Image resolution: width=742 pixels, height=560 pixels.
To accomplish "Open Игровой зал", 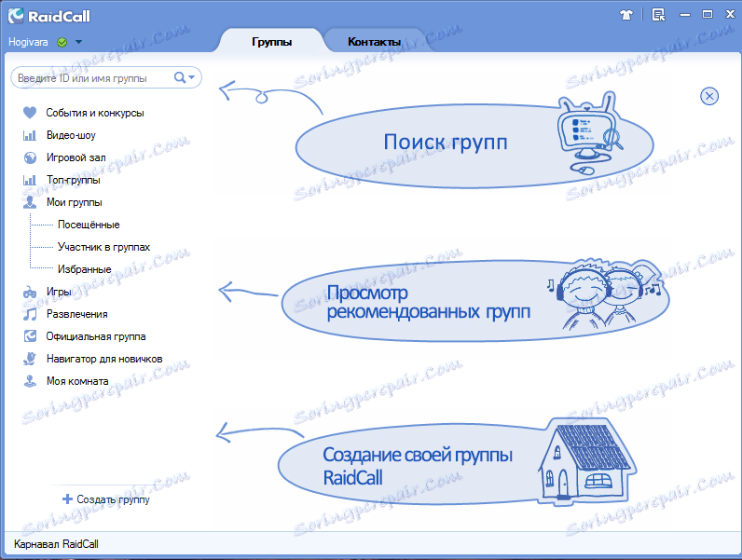I will [x=76, y=157].
